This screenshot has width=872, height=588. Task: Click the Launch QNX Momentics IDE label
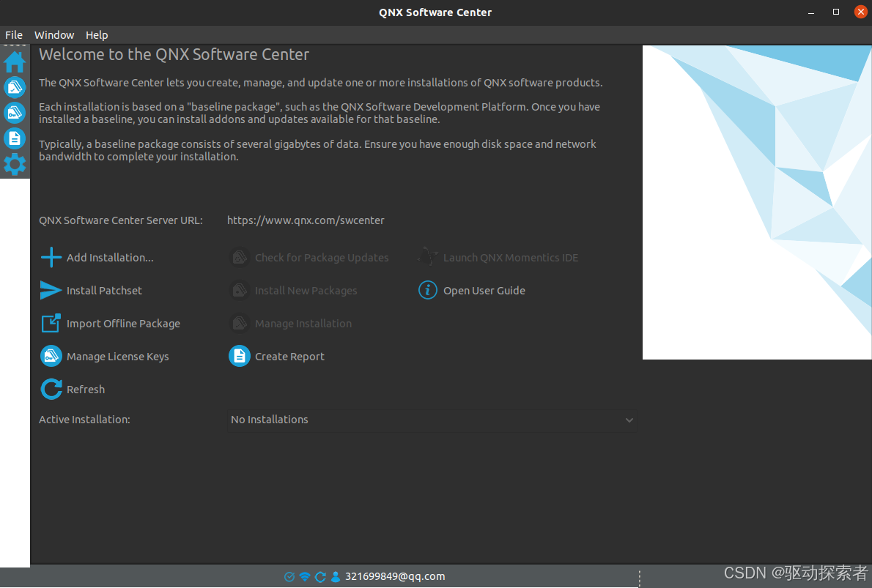click(511, 257)
